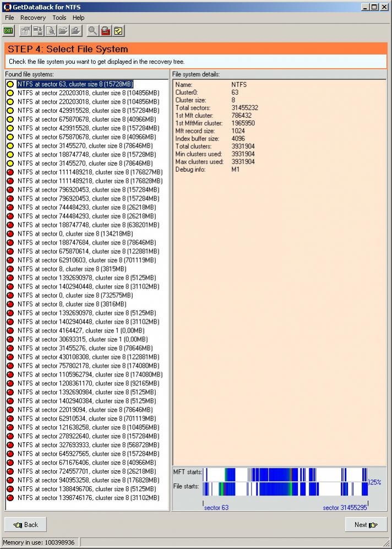Image resolution: width=392 pixels, height=549 pixels.
Task: Proceed with the Next button
Action: pyautogui.click(x=366, y=524)
